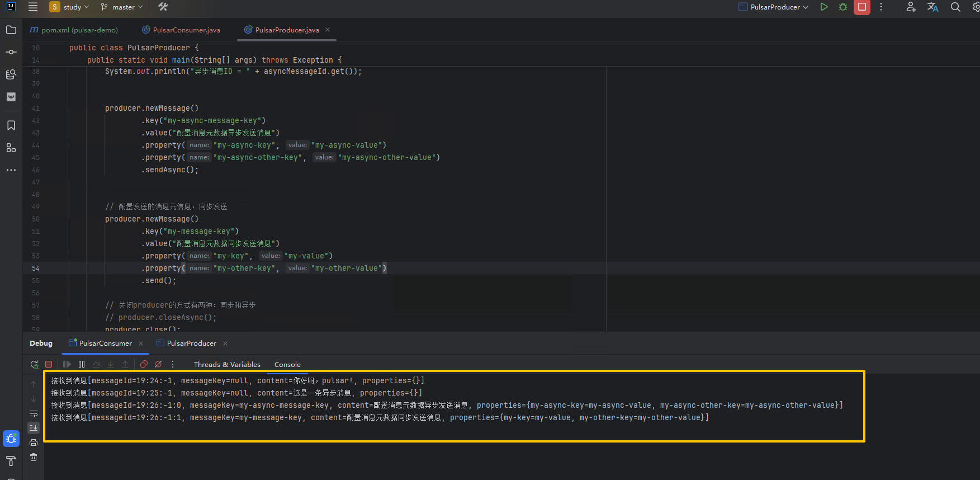Open more run actions next to the stop button

pos(881,7)
